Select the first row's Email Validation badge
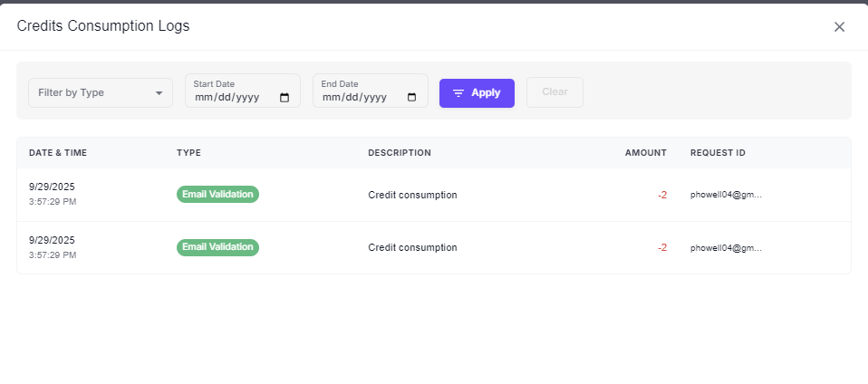The width and height of the screenshot is (868, 384). pos(217,194)
